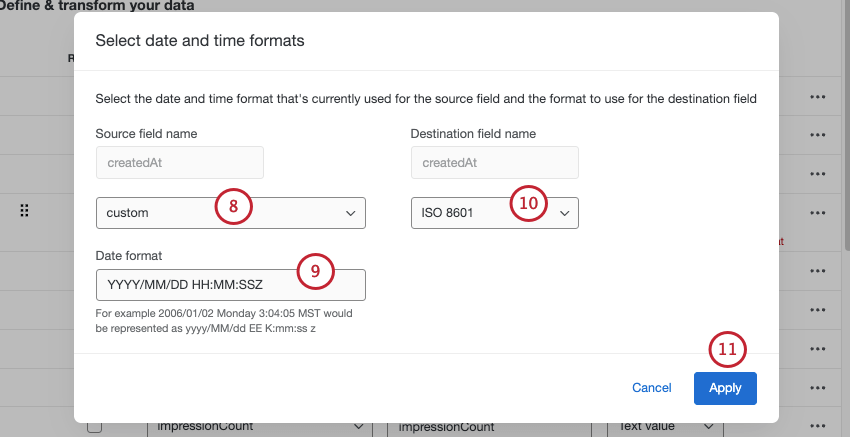Open the topmost three-dot row menu
Image resolution: width=850 pixels, height=437 pixels.
(x=818, y=97)
